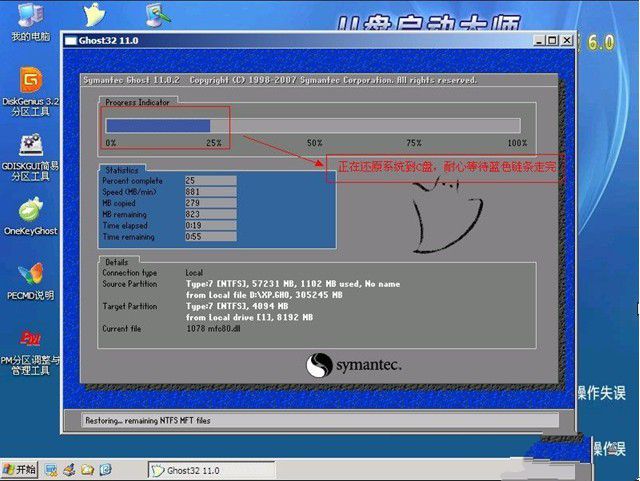Click the Symantec logo
The height and width of the screenshot is (481, 640).
(354, 365)
